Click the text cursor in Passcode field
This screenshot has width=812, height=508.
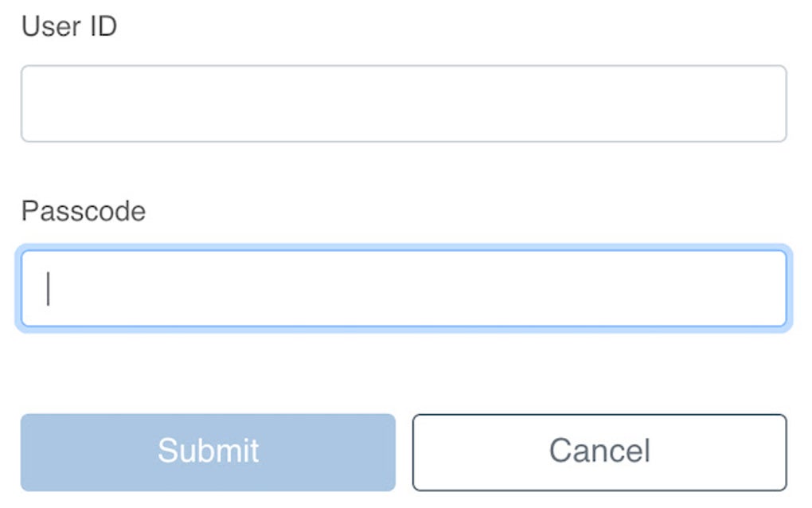(x=48, y=289)
